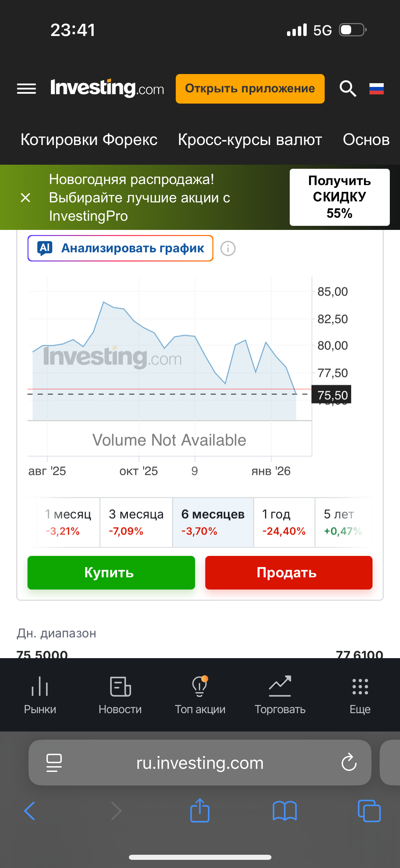Image resolution: width=400 pixels, height=868 pixels.
Task: Close the New Year sale banner
Action: 25,197
